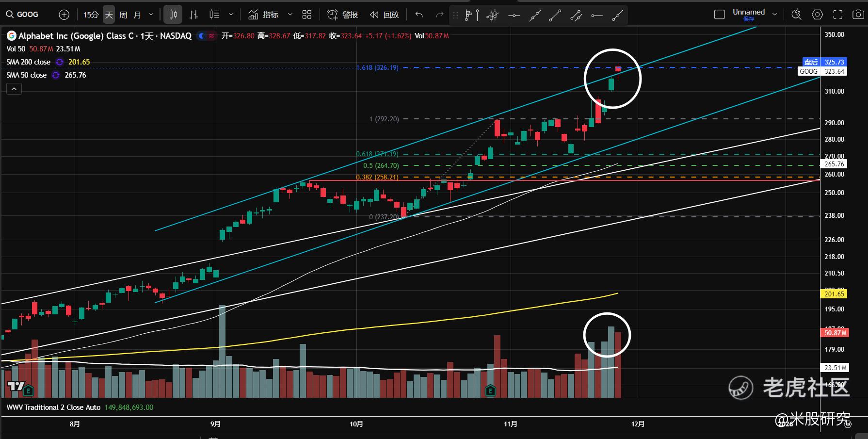
Task: Select the 周 weekly interval
Action: coord(123,15)
